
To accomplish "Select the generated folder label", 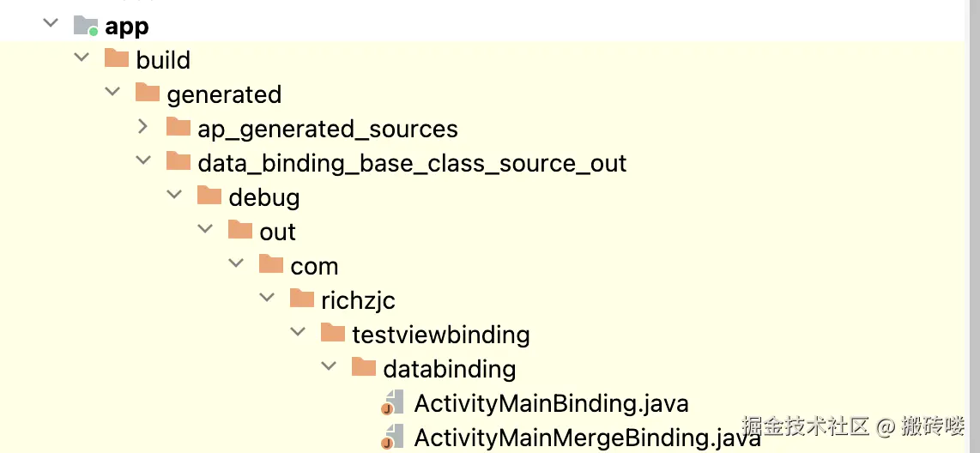I will (x=224, y=95).
